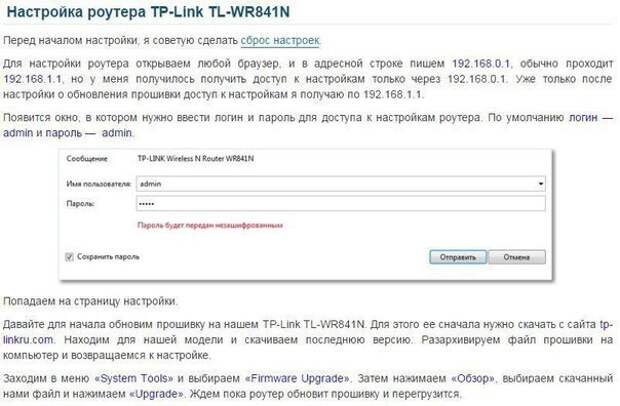Focus the Пароль password field

point(340,204)
